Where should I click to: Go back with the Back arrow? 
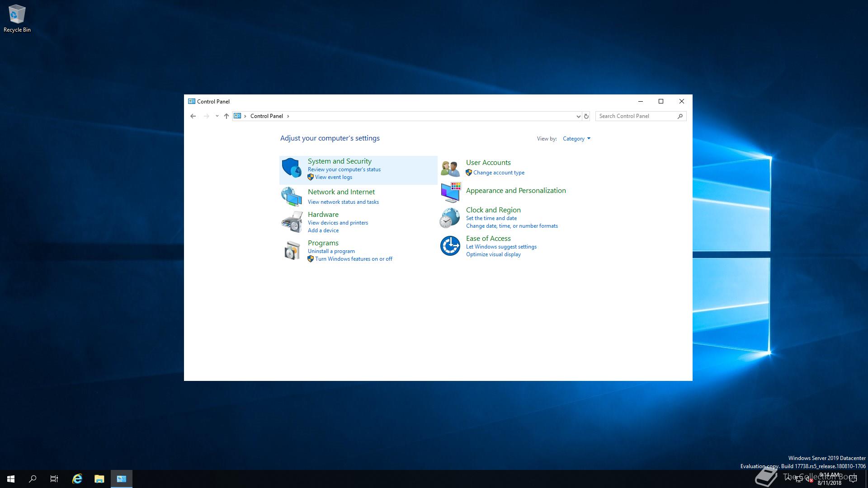click(193, 116)
